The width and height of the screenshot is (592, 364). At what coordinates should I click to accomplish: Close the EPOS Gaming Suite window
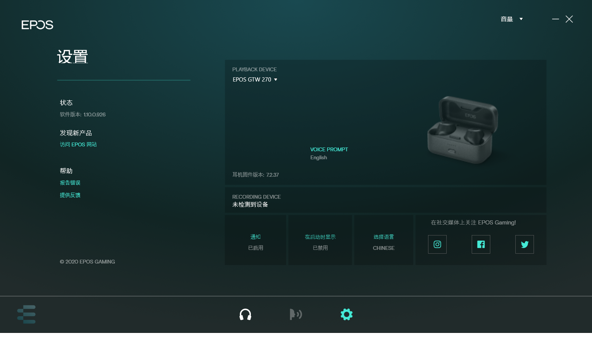(569, 19)
